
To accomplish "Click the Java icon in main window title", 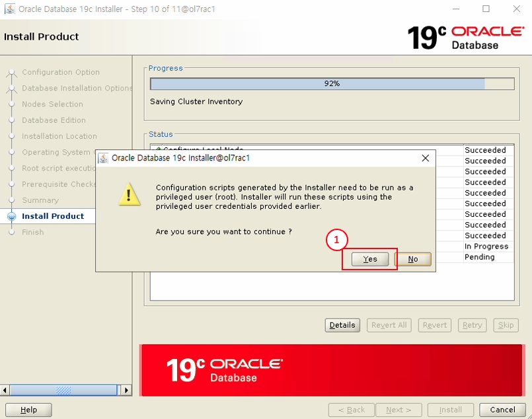I will click(x=9, y=9).
